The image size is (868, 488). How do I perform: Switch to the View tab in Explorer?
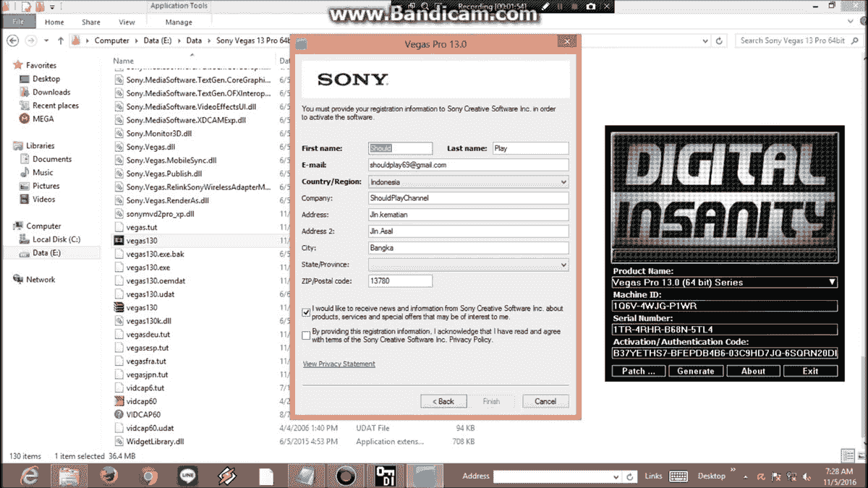point(127,22)
